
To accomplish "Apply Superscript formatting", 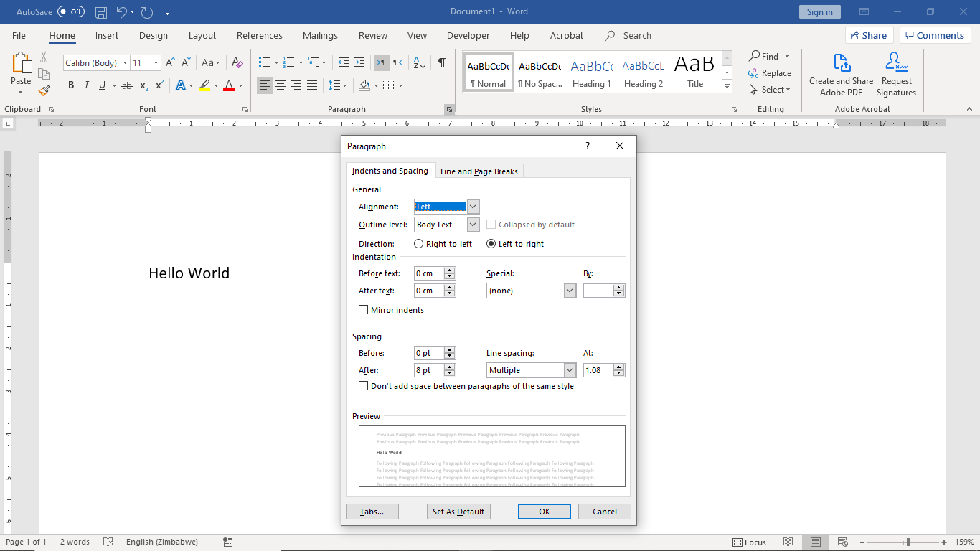I will pos(159,85).
